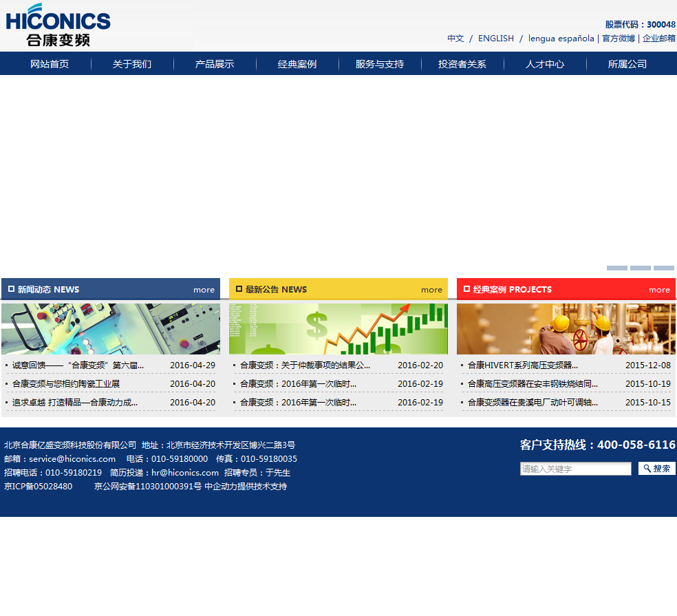Open the workers in helmets thumbnail
Screen dimensions: 677x616
pyautogui.click(x=566, y=329)
